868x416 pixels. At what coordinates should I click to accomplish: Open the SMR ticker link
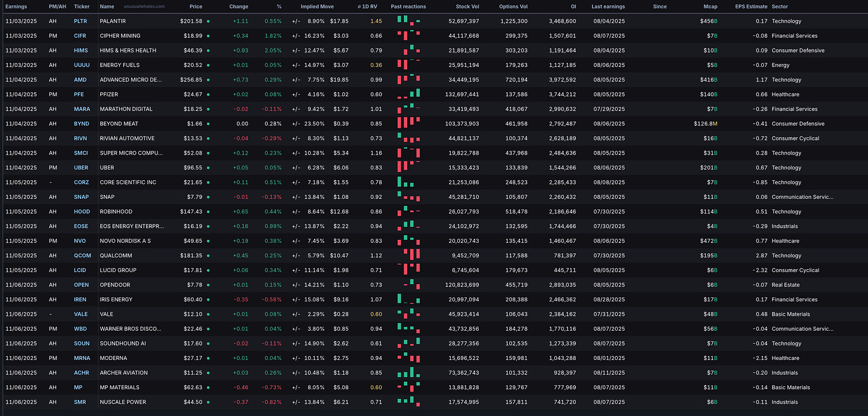tap(80, 402)
